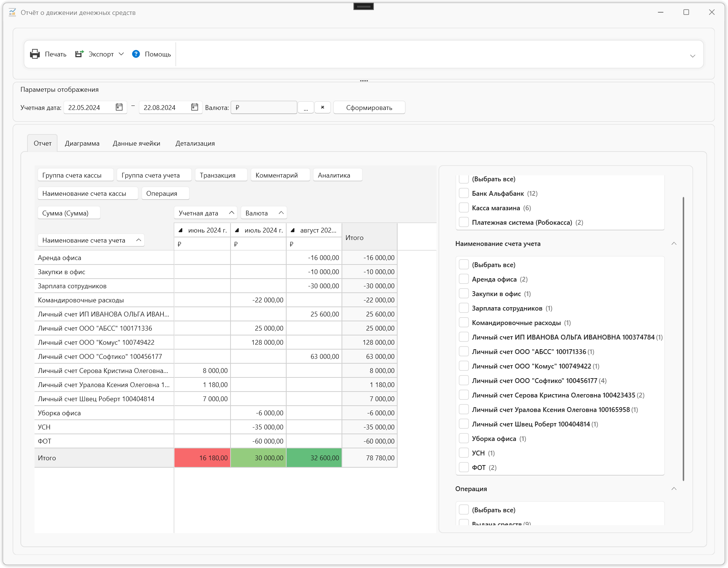The height and width of the screenshot is (568, 728).
Task: Click the panel splitter dots below toolbar
Action: click(x=364, y=81)
